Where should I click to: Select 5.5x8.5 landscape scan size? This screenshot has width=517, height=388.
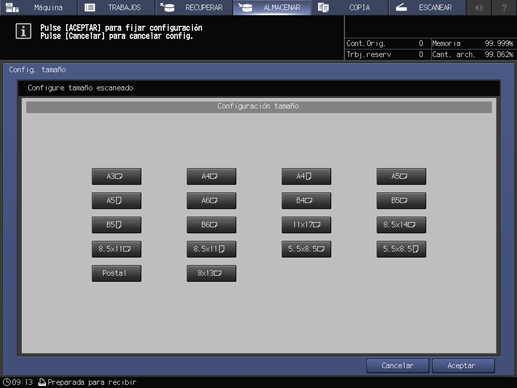click(x=306, y=249)
